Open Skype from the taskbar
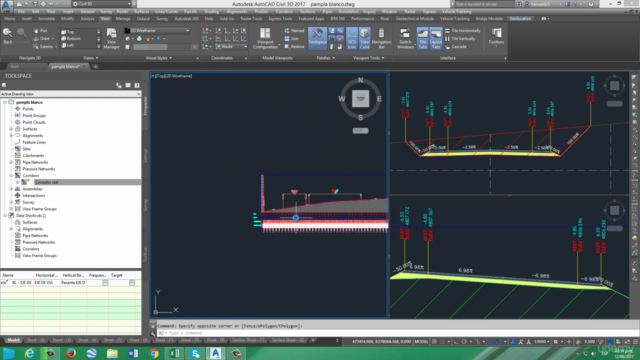Image resolution: width=640 pixels, height=360 pixels. point(195,353)
